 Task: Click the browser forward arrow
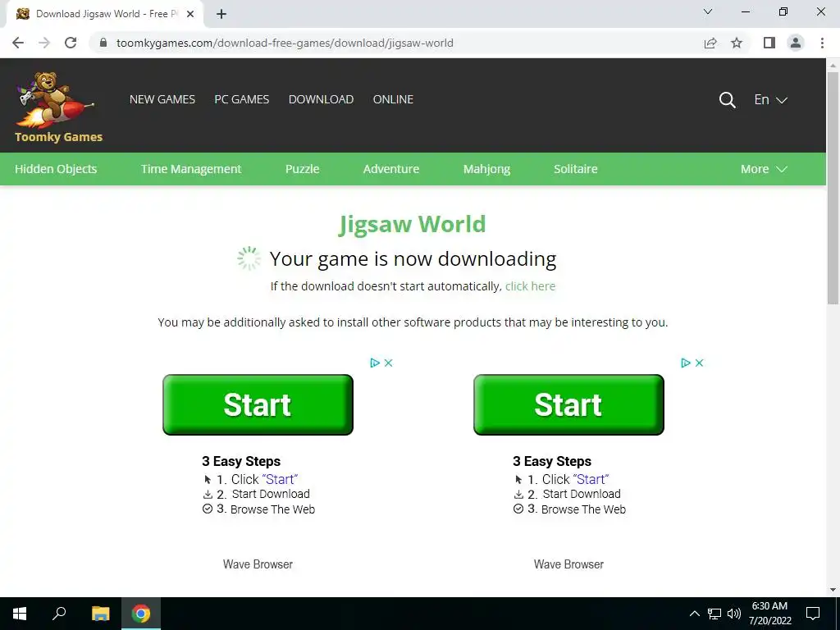click(x=44, y=43)
